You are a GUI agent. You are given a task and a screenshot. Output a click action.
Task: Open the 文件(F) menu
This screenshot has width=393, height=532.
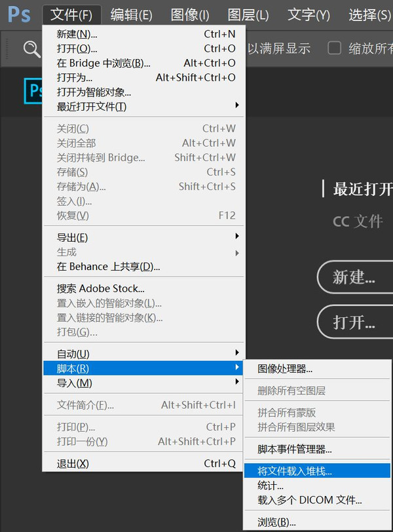coord(71,15)
